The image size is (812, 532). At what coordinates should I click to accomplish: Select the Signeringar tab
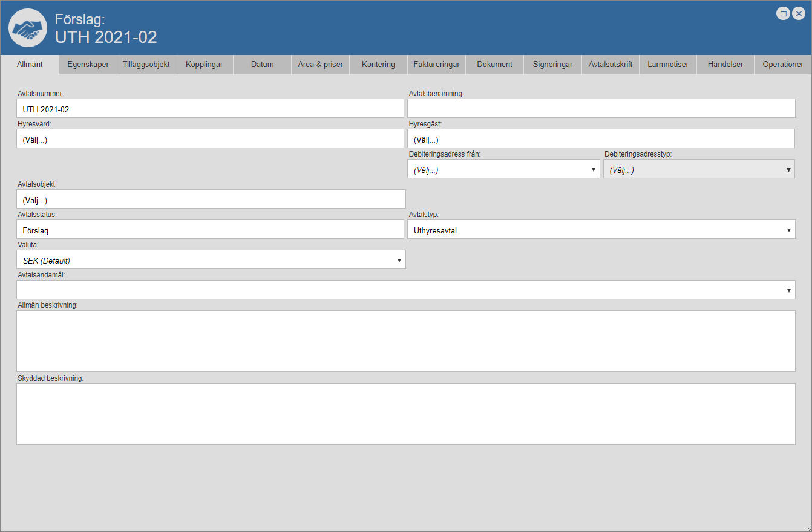(552, 65)
